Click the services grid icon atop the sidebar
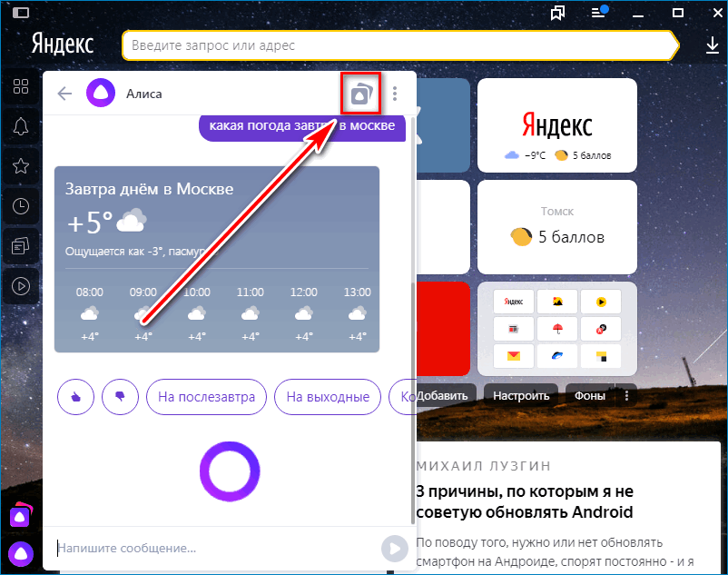The width and height of the screenshot is (728, 575). pyautogui.click(x=20, y=87)
